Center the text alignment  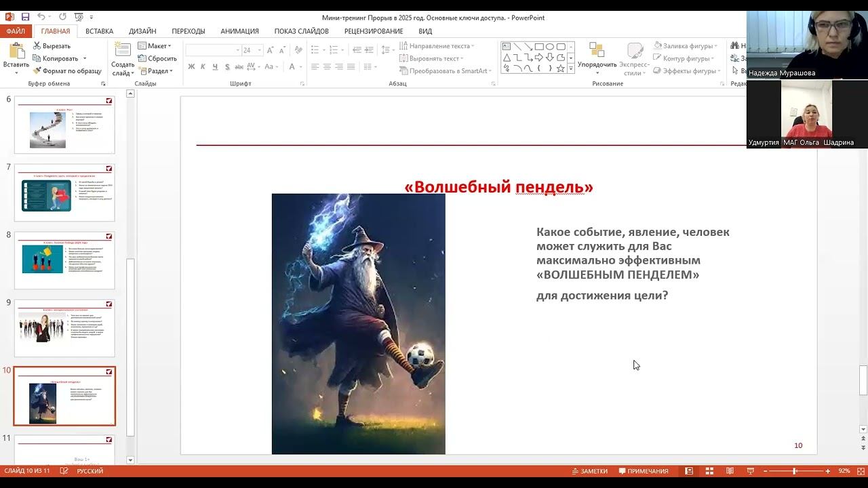[x=327, y=67]
